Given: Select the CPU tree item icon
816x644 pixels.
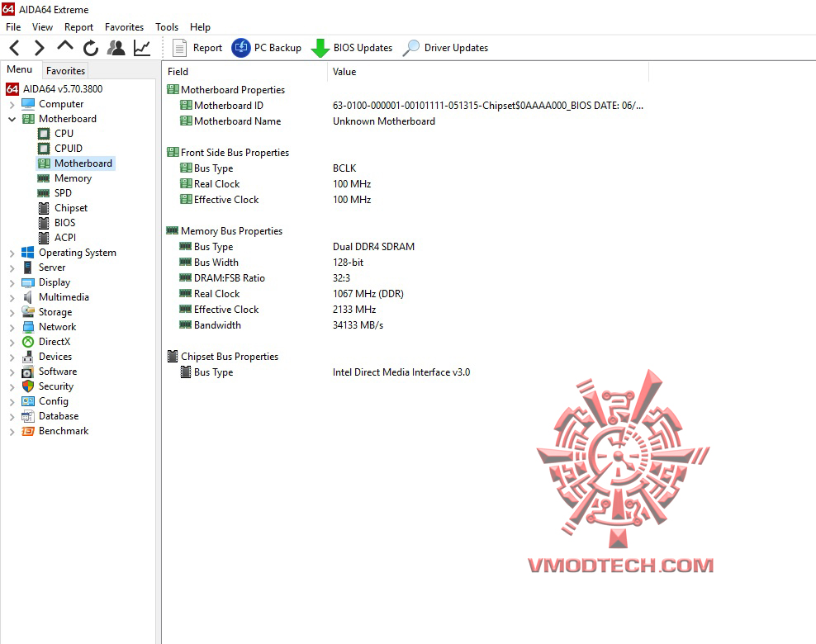Looking at the screenshot, I should [44, 134].
